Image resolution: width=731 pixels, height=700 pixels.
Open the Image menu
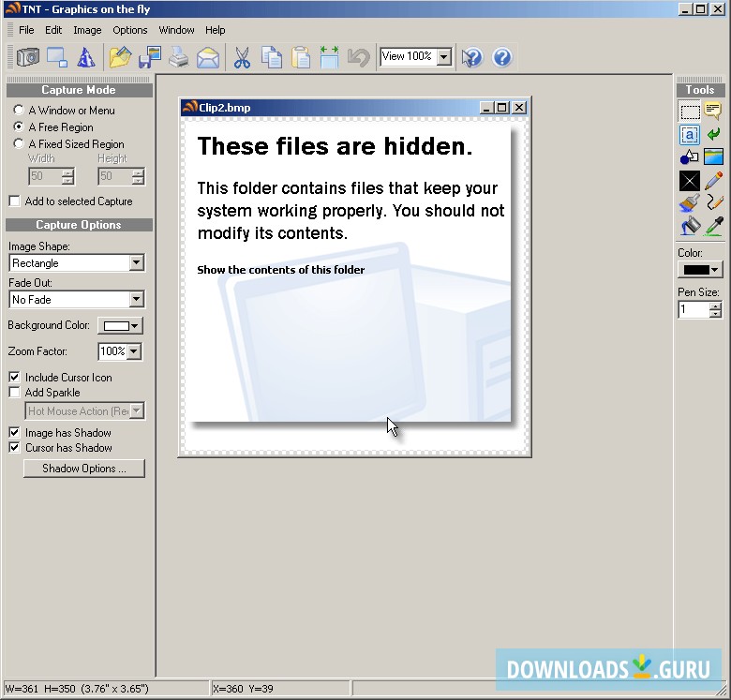[87, 30]
